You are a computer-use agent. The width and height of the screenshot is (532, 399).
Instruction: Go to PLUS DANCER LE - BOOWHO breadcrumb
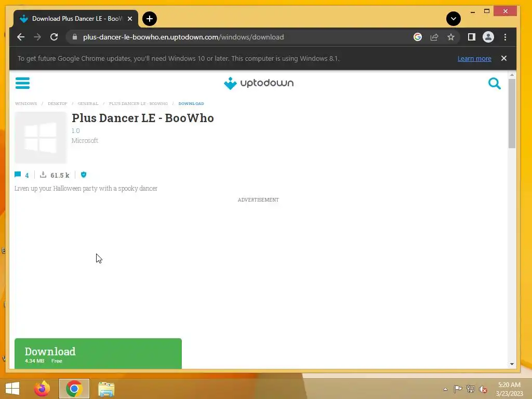pos(138,103)
